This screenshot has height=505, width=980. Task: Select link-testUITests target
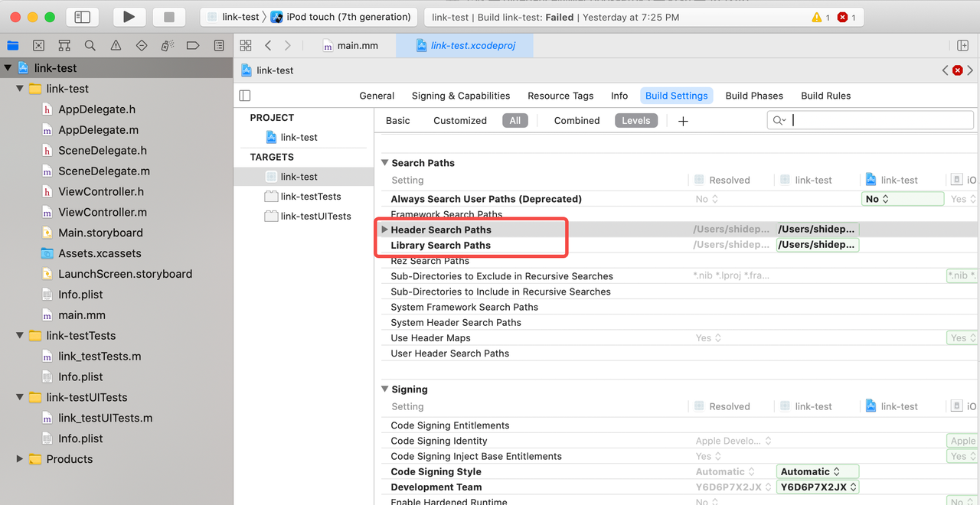(307, 216)
